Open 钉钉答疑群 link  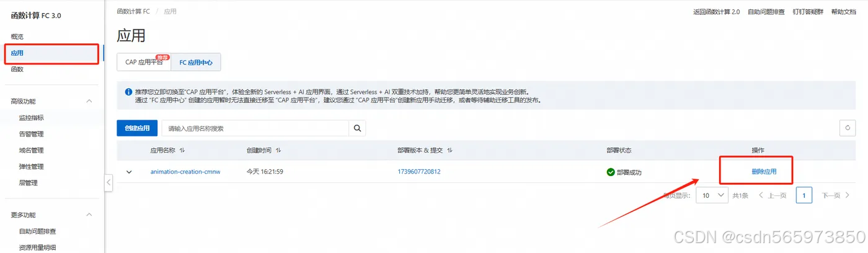coord(807,12)
